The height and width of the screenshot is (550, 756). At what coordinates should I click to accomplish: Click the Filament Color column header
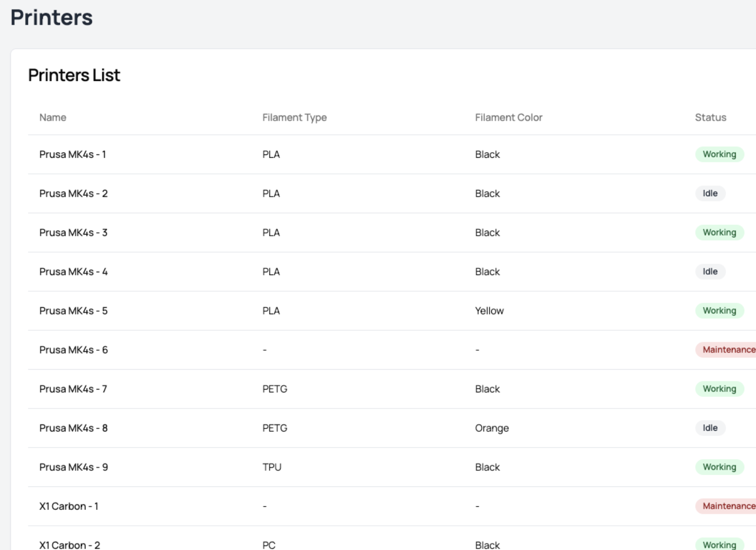[x=508, y=118]
